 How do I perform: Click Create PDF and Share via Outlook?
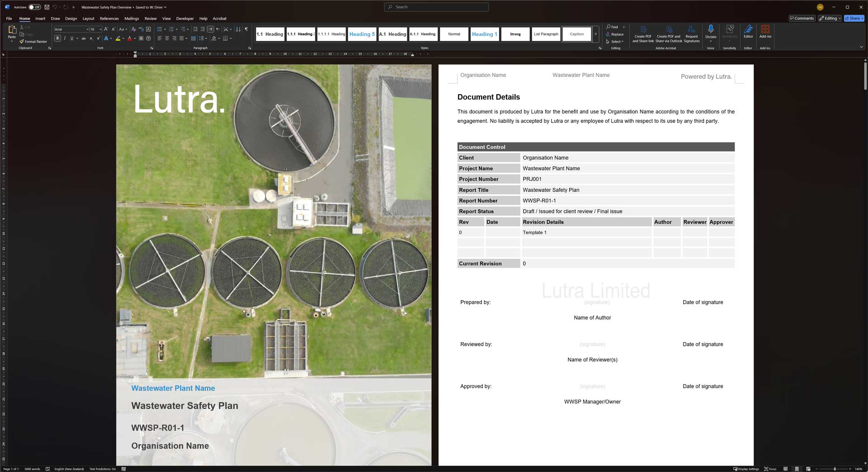pos(669,34)
